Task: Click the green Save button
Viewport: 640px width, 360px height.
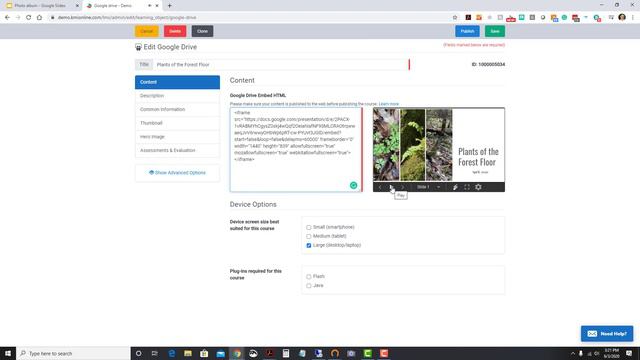Action: pyautogui.click(x=495, y=31)
